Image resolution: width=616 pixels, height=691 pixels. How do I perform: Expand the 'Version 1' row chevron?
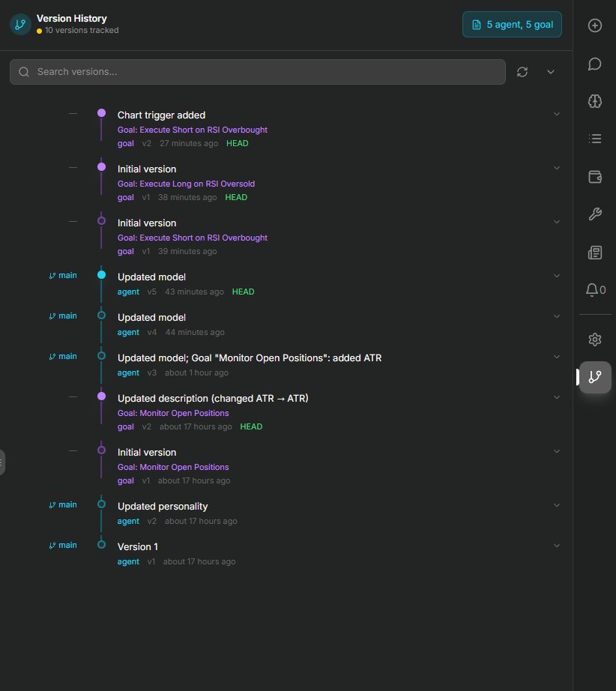point(557,546)
